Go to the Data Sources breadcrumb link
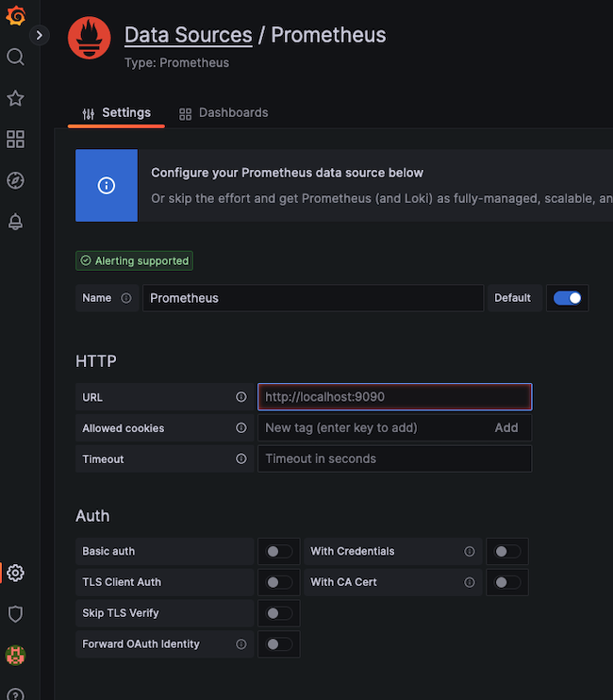613x700 pixels. [188, 35]
